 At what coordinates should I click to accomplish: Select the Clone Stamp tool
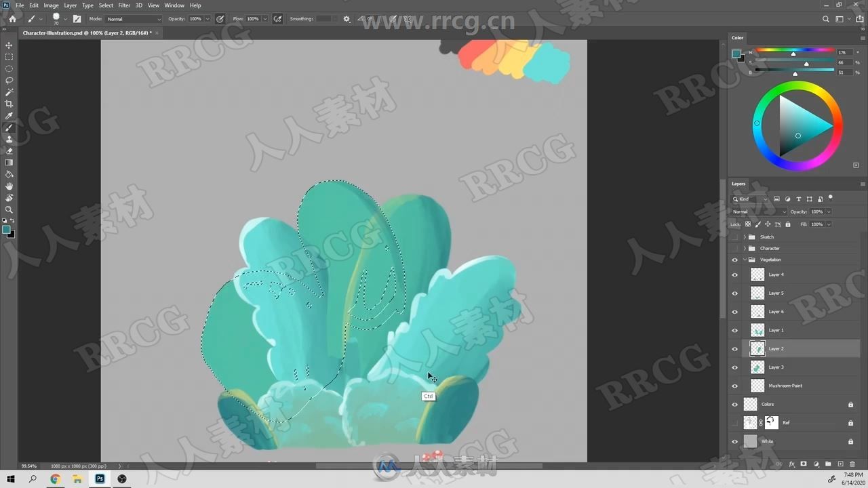click(9, 139)
